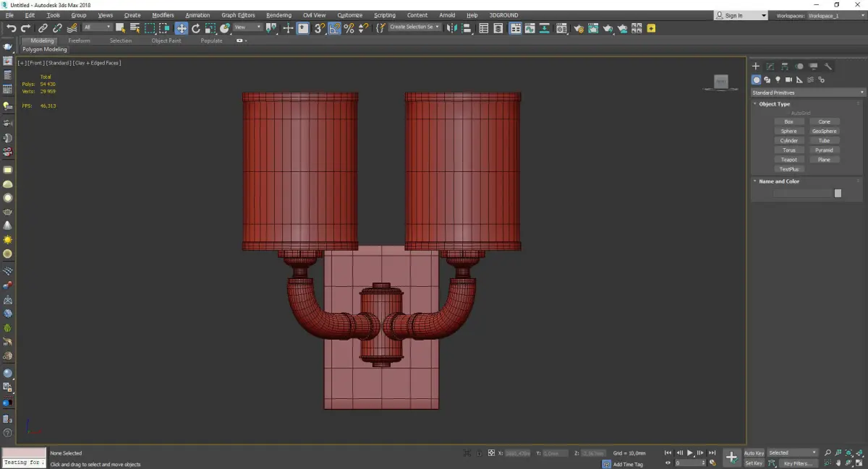Create a Teapot primitive
Viewport: 868px width, 469px height.
788,159
